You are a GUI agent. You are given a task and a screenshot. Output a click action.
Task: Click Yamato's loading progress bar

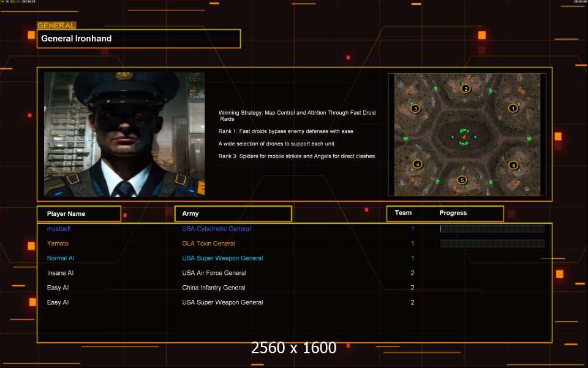[x=492, y=243]
